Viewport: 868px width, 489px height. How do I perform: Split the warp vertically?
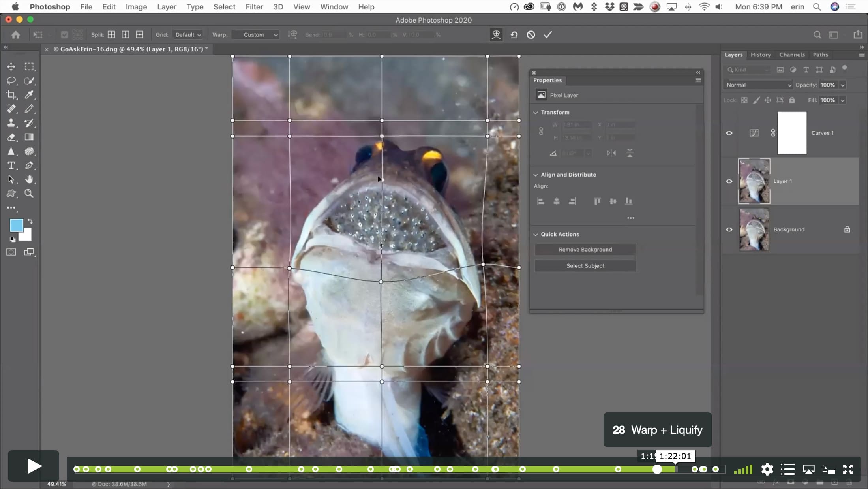point(126,35)
